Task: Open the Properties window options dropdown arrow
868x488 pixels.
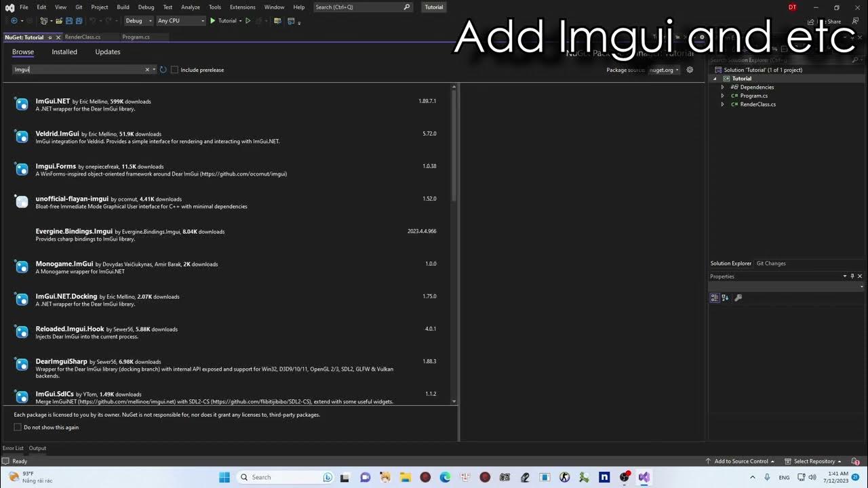Action: (x=845, y=277)
